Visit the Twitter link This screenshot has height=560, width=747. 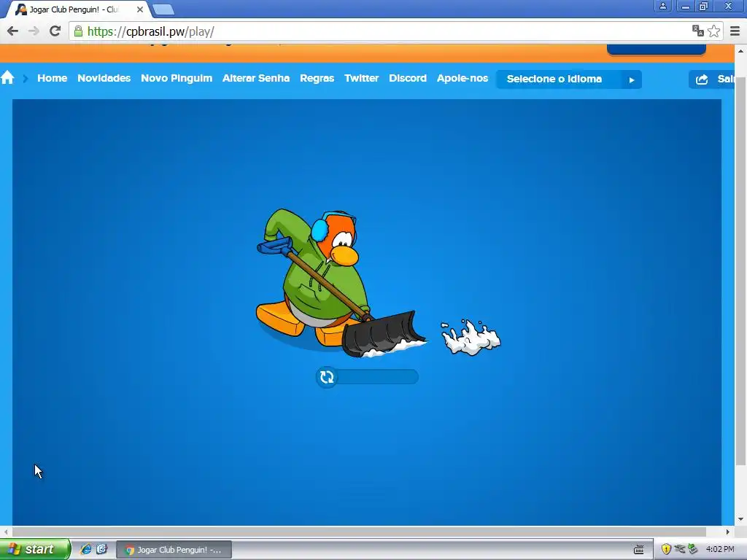pos(362,78)
